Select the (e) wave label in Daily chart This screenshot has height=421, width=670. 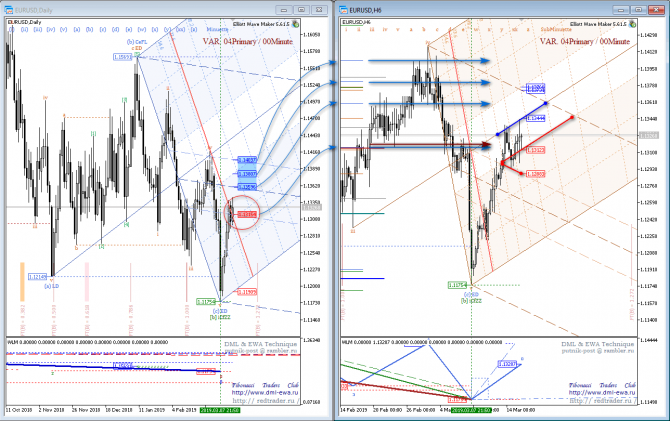click(129, 29)
